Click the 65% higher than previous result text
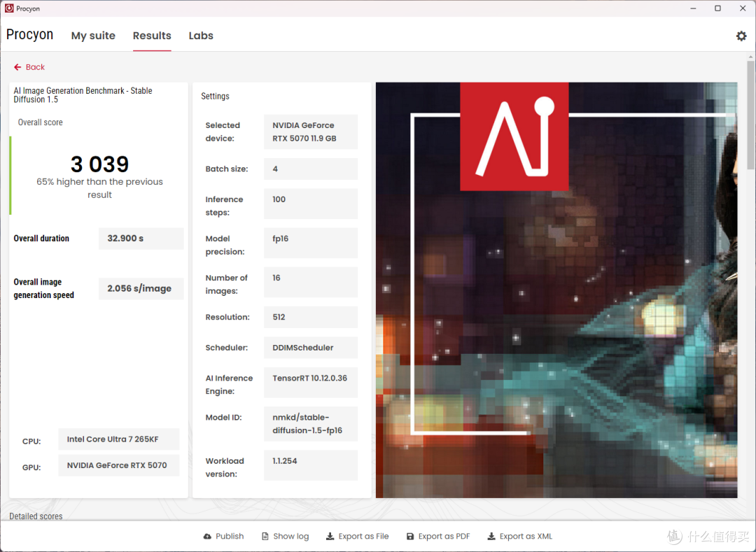756x552 pixels. [100, 188]
